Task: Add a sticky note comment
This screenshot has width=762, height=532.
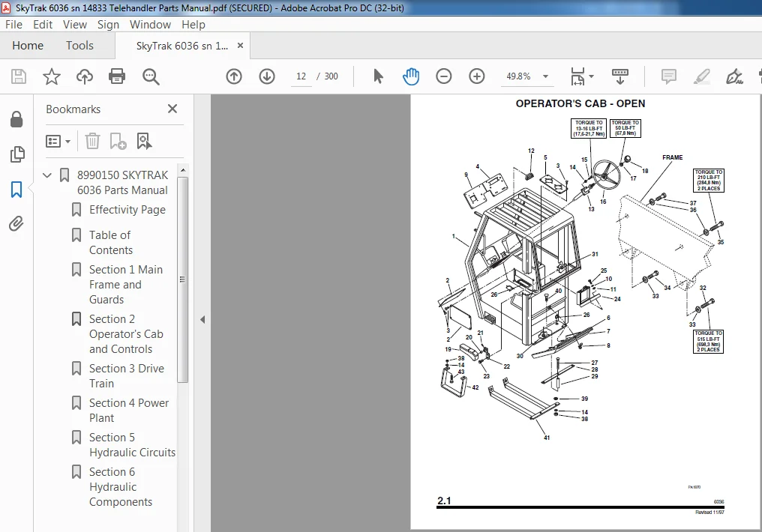Action: (669, 76)
